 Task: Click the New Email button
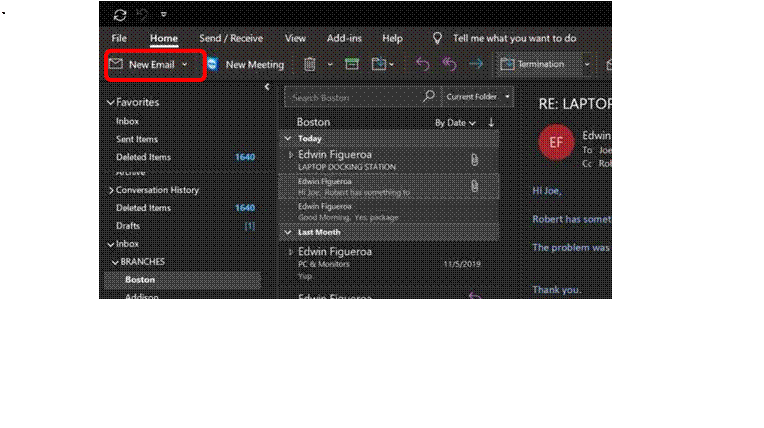click(144, 64)
